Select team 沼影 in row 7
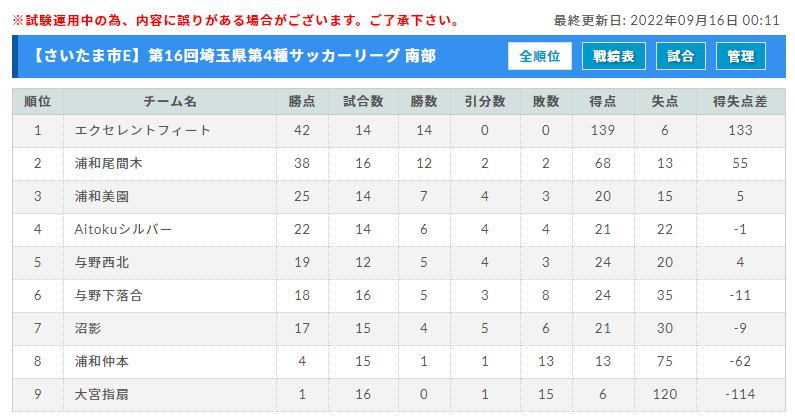This screenshot has height=417, width=795. click(88, 328)
